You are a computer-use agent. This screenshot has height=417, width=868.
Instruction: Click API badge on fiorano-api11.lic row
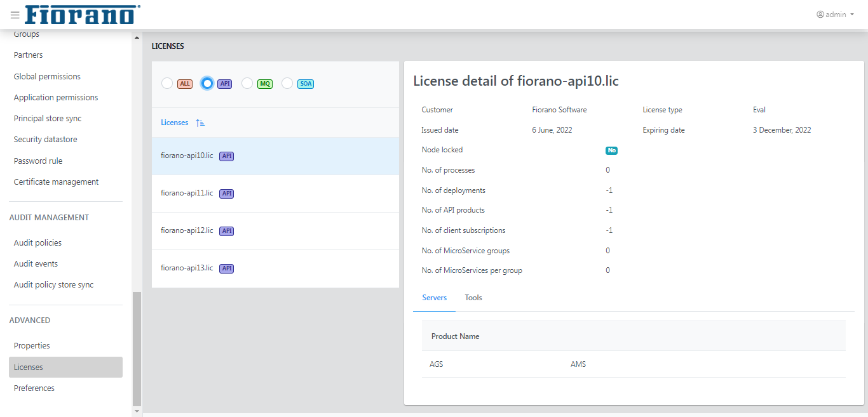click(226, 194)
